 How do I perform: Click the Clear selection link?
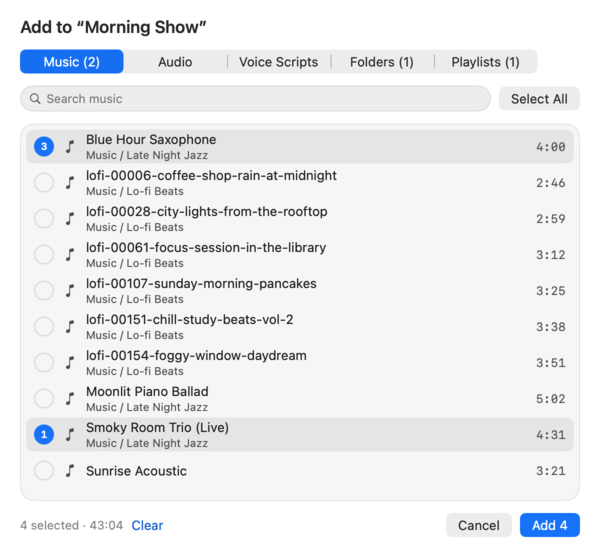(147, 525)
